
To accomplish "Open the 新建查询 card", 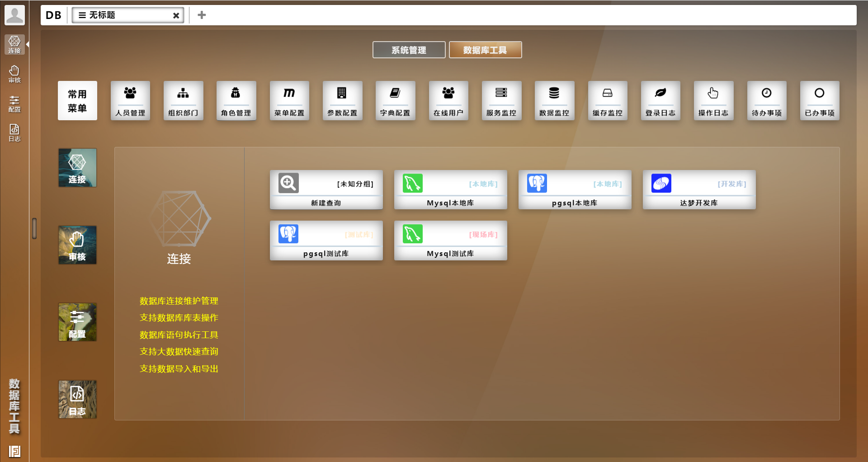I will click(x=326, y=189).
